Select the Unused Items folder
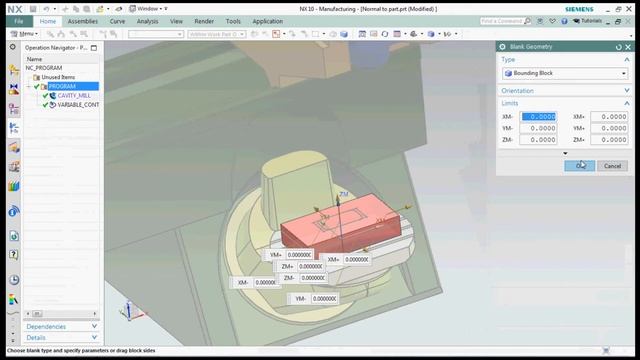The height and width of the screenshot is (360, 640). coord(58,77)
